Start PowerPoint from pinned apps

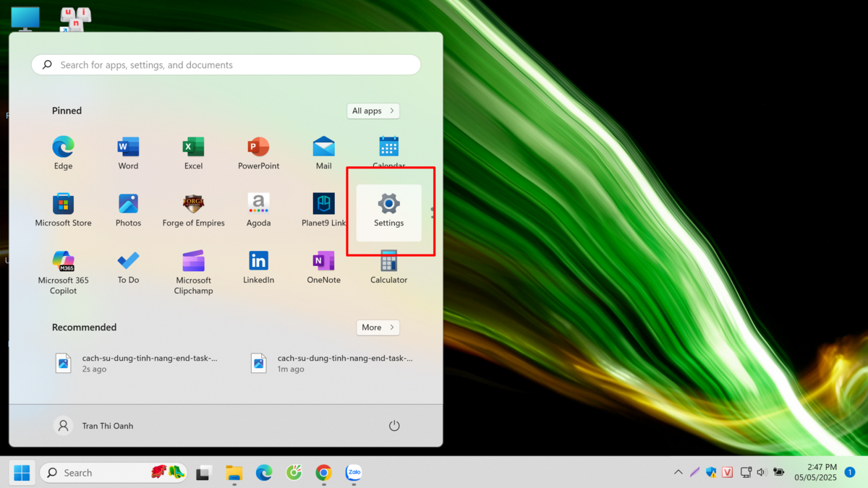pyautogui.click(x=258, y=153)
